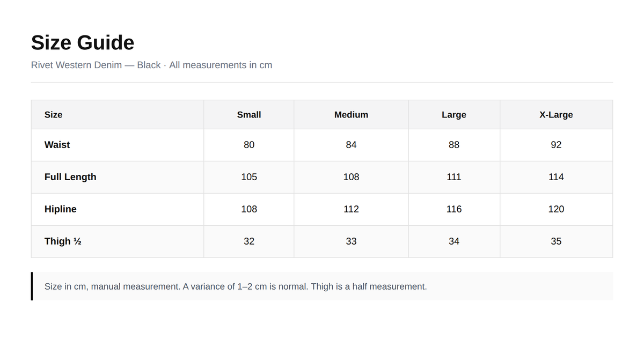Click the Large hipline value 116
This screenshot has height=339, width=644.
[x=454, y=209]
